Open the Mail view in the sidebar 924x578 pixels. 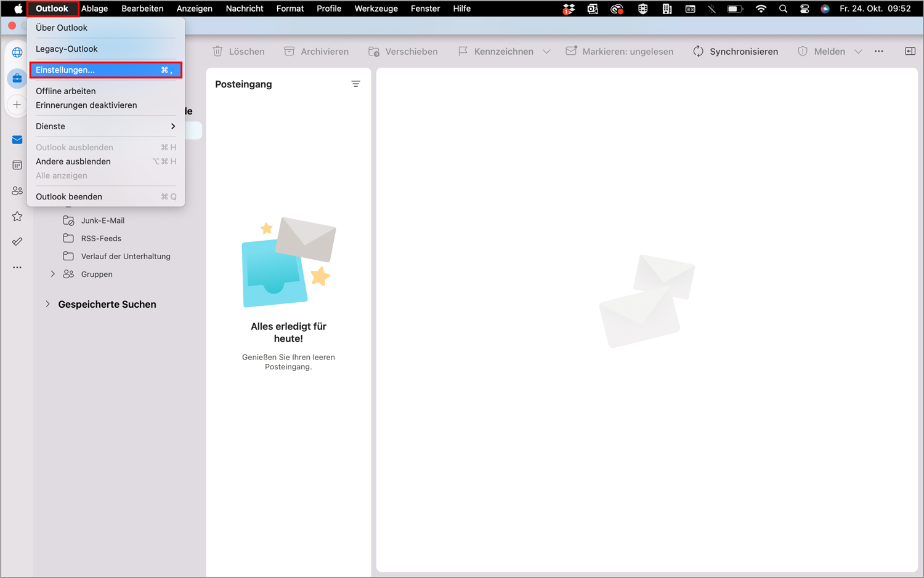(17, 140)
